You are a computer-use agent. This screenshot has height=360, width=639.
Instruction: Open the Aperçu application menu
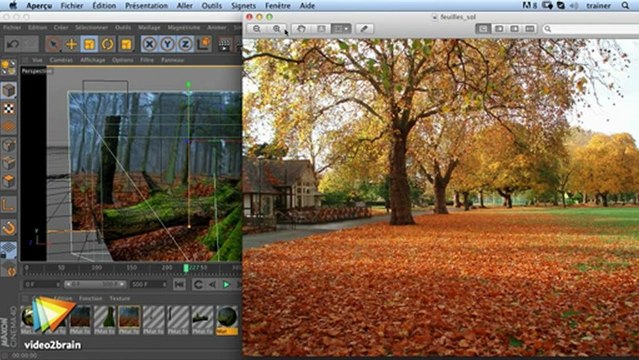click(x=39, y=6)
